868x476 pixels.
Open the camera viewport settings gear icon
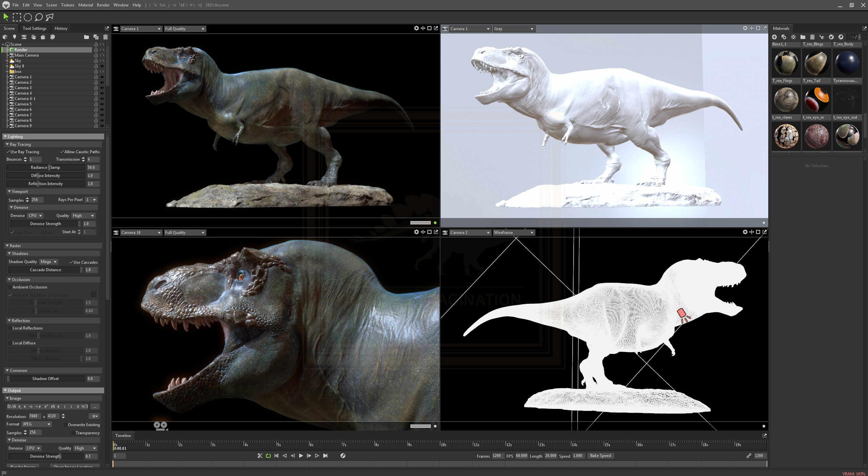pyautogui.click(x=416, y=28)
